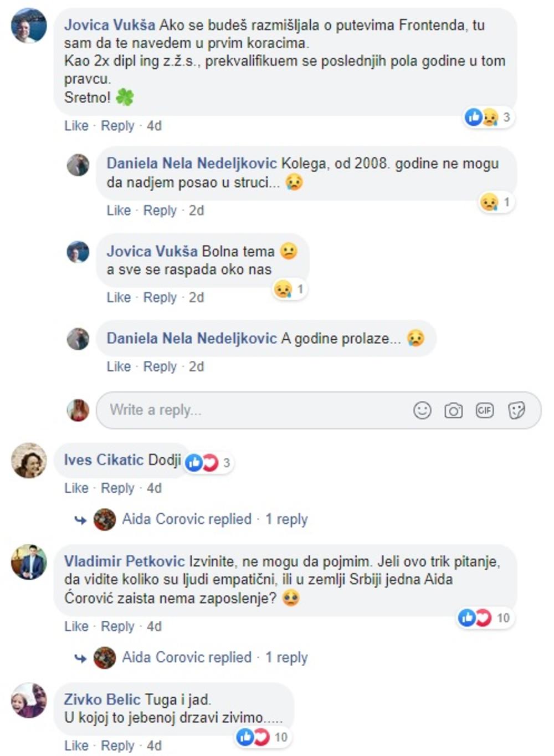See sad reaction on 'Bolna tema' comment
554x756 pixels.
(x=289, y=289)
